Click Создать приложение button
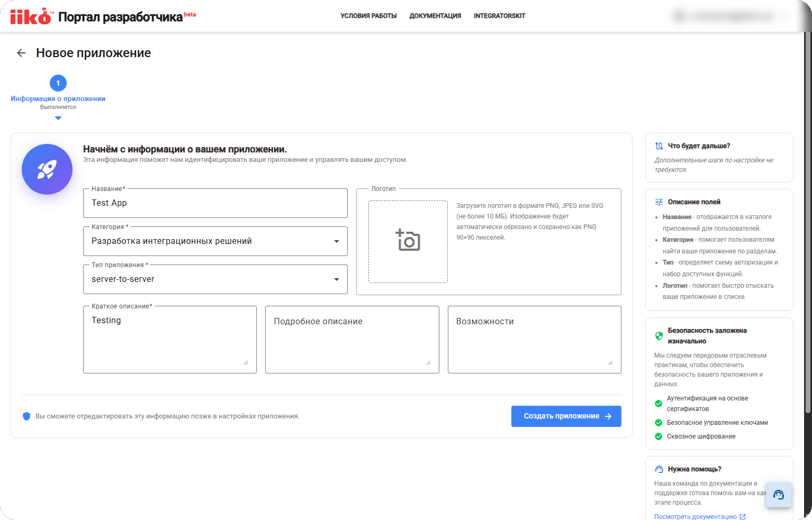812x520 pixels. [566, 416]
